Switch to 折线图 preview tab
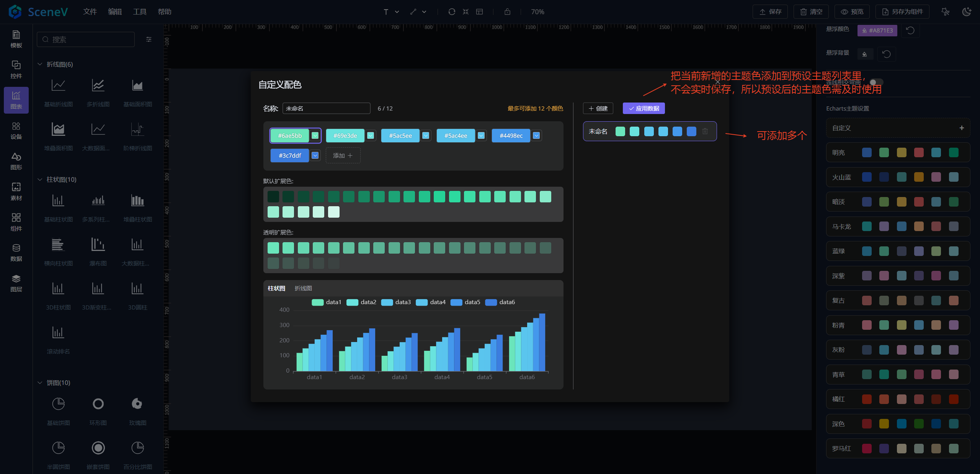The height and width of the screenshot is (474, 980). (303, 288)
